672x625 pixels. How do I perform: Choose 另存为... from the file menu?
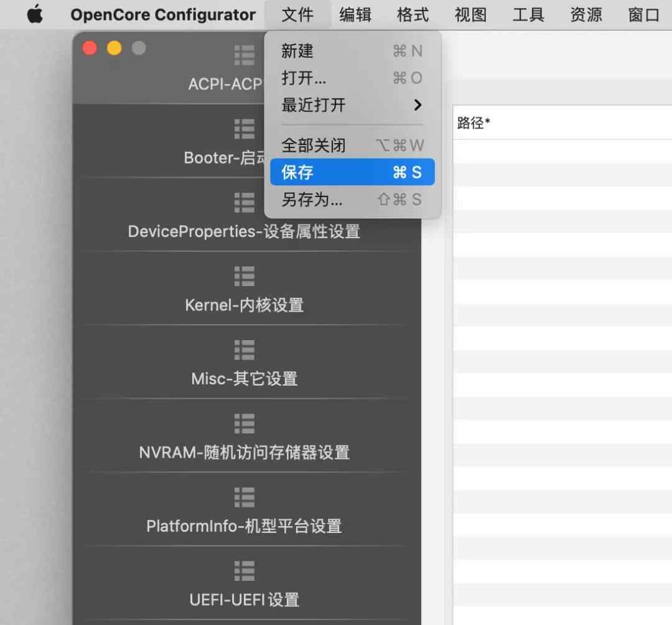click(352, 199)
